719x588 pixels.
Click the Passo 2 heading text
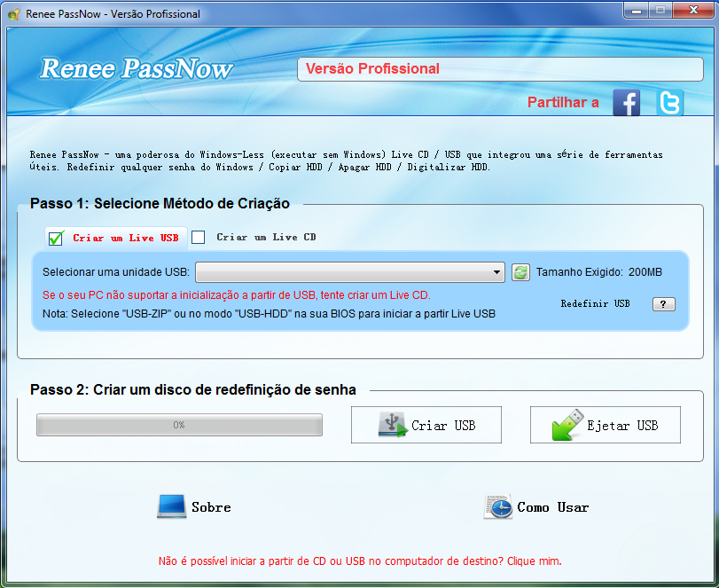pos(193,389)
